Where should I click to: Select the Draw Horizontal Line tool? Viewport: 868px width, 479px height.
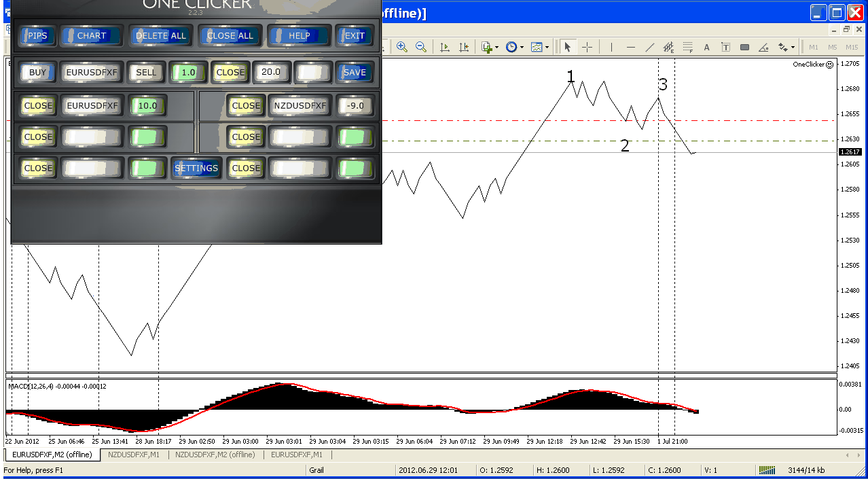tap(630, 47)
